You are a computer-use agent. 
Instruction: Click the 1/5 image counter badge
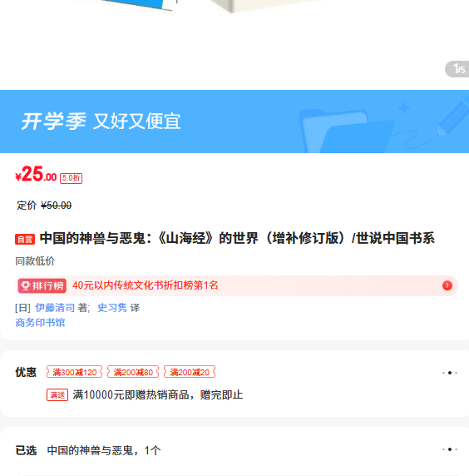point(457,69)
